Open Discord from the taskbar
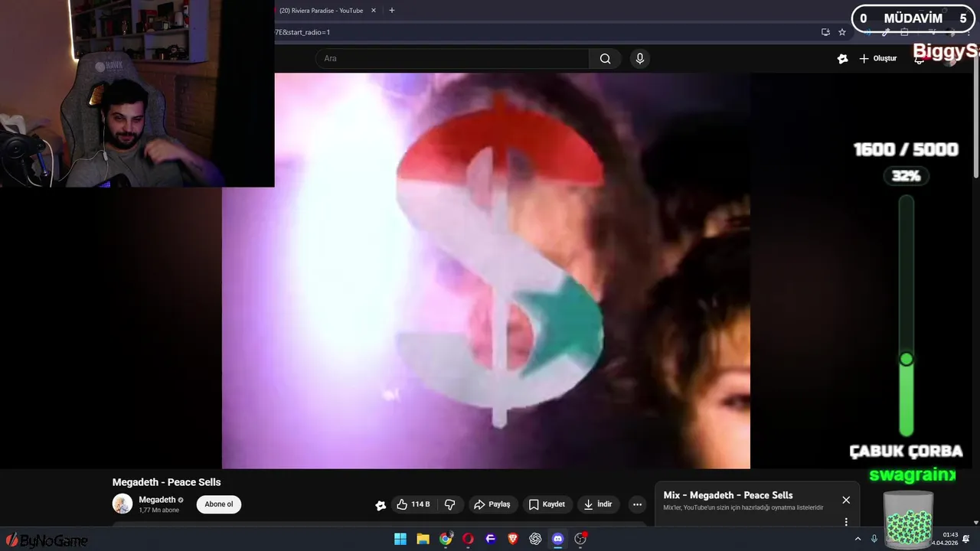The height and width of the screenshot is (551, 980). point(558,539)
